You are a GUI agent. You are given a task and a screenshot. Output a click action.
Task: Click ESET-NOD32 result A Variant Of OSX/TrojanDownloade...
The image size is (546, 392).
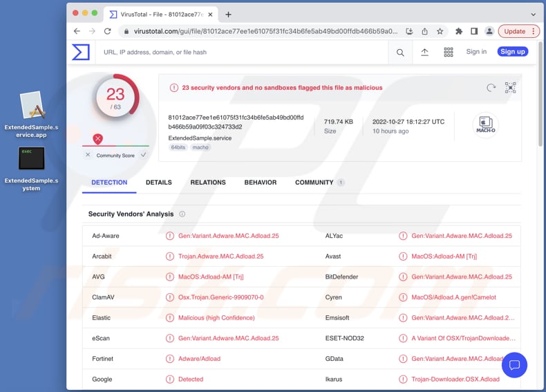[464, 338]
